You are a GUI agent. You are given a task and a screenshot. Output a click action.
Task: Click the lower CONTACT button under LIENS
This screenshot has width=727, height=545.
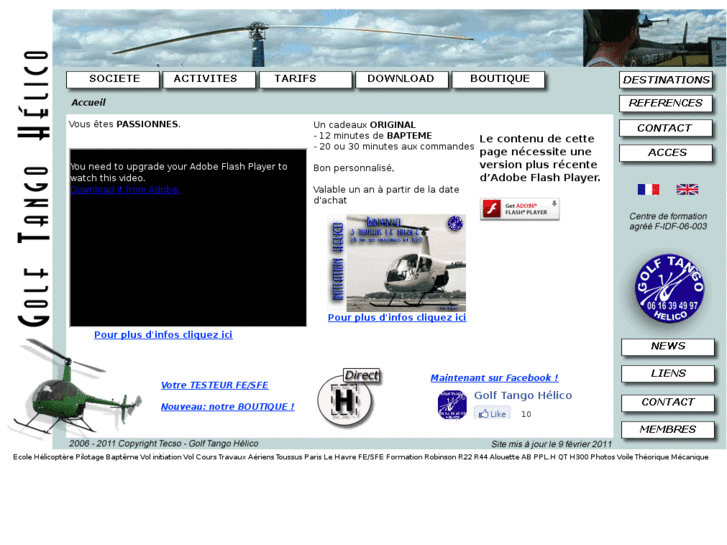668,403
